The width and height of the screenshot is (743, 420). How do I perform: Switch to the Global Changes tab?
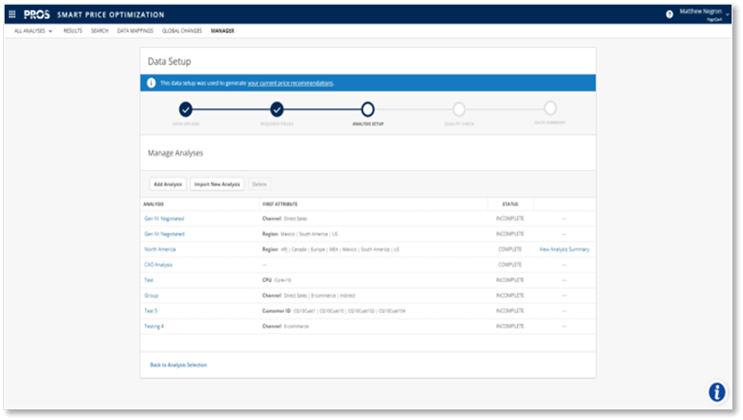point(182,31)
